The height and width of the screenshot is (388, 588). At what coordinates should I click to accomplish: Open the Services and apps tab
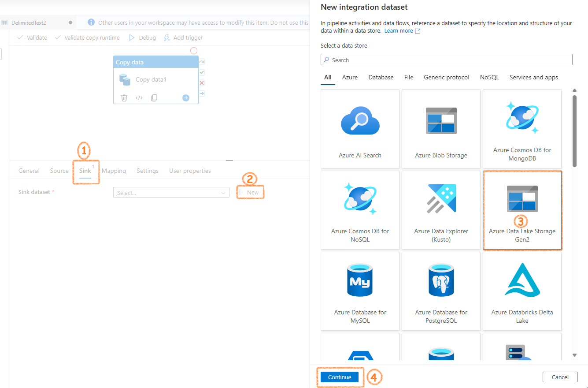[534, 77]
